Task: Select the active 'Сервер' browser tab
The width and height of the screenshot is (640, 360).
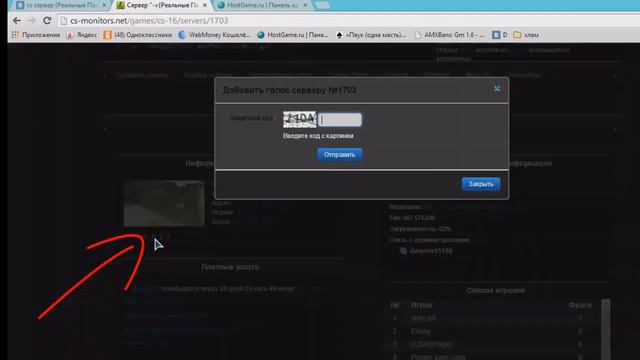Action: [x=161, y=5]
